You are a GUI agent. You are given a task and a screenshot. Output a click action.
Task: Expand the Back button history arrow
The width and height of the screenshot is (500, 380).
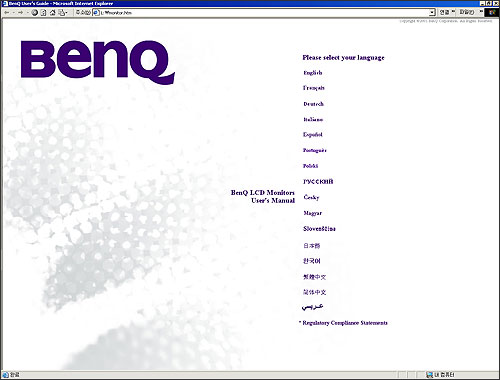coord(14,13)
